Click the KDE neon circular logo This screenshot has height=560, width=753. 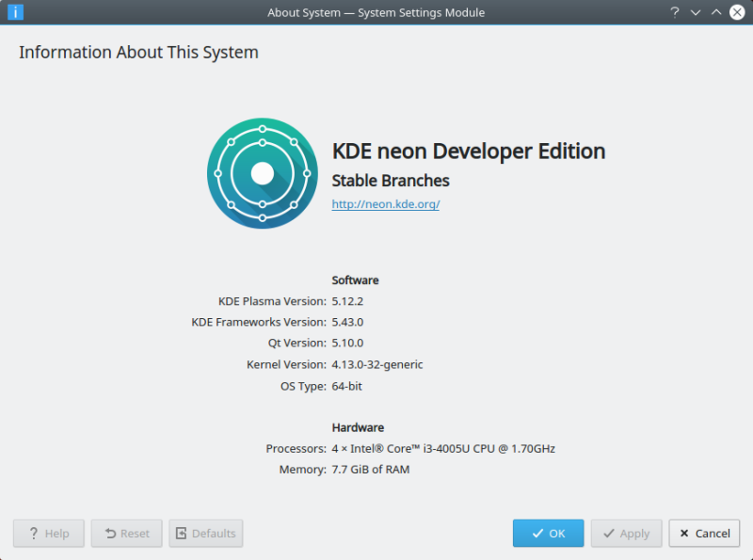[263, 173]
